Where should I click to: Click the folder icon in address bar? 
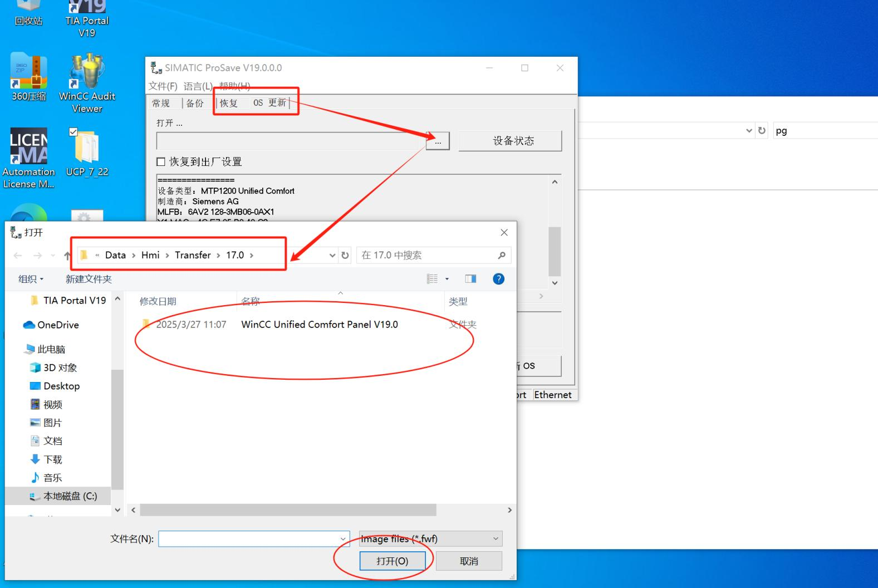point(84,255)
